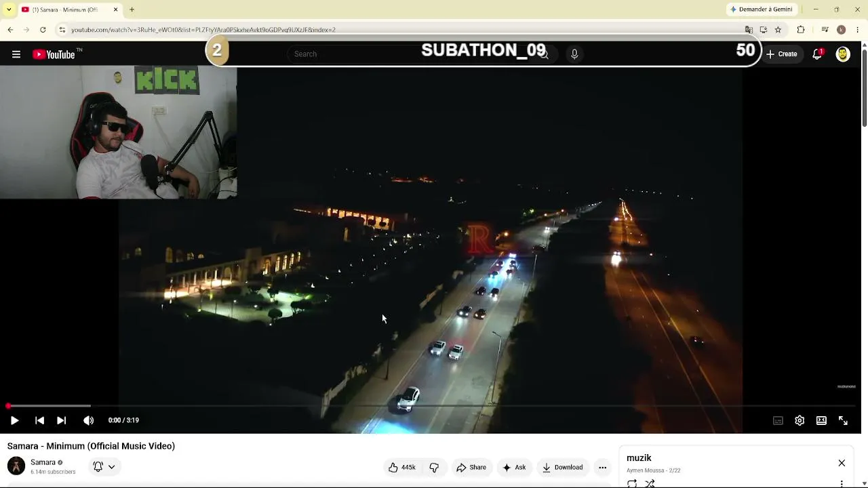Open the YouTube hamburger guide menu
868x488 pixels.
click(16, 54)
